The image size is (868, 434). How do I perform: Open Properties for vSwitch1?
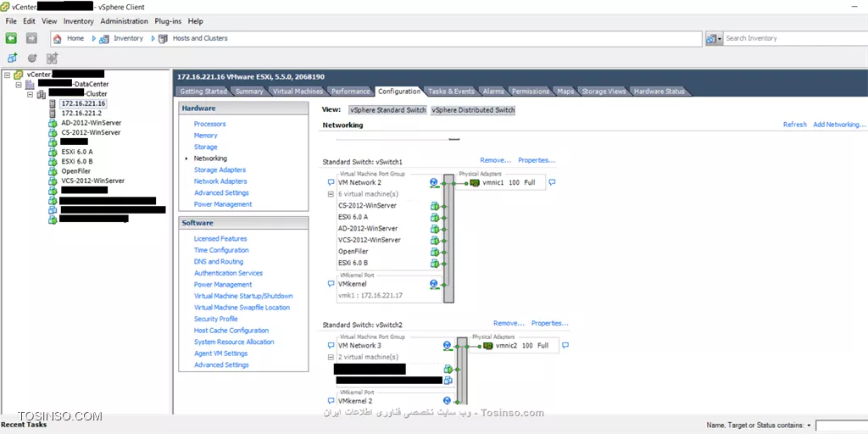coord(537,160)
